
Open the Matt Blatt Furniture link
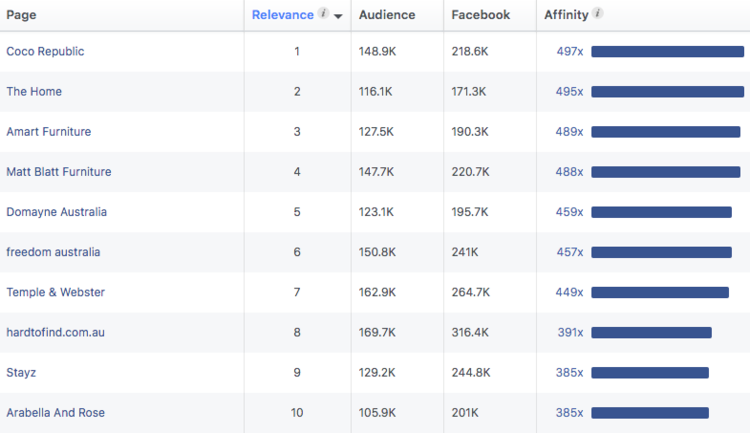[59, 172]
